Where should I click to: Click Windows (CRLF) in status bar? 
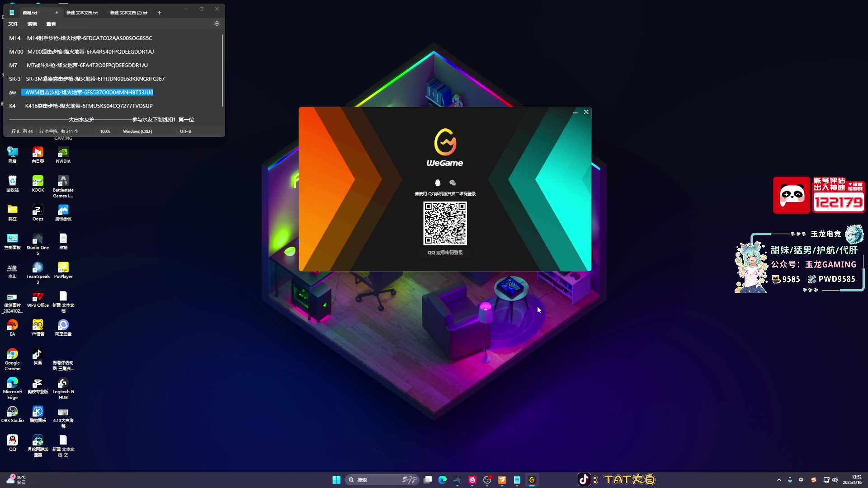pos(137,131)
